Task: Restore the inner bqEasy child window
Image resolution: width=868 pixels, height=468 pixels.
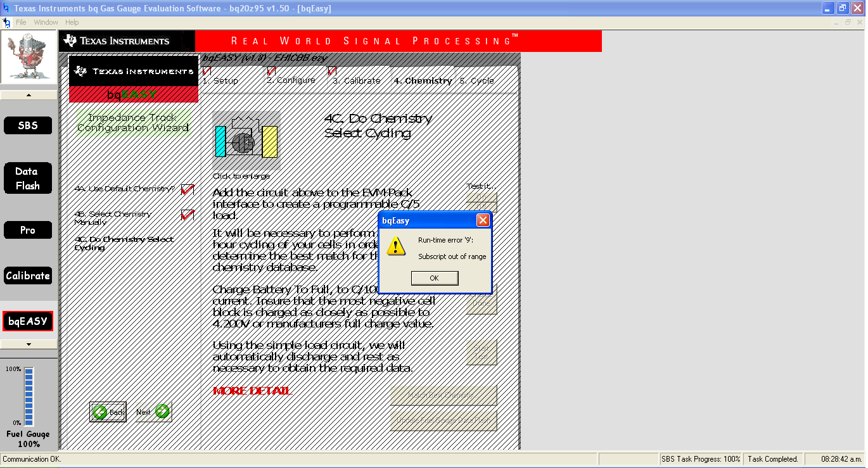Action: coord(846,22)
